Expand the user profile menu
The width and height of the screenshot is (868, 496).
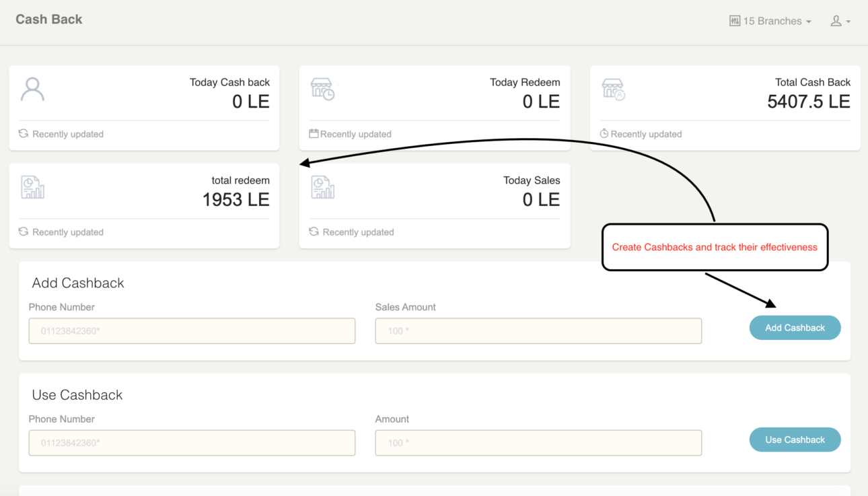pyautogui.click(x=840, y=22)
